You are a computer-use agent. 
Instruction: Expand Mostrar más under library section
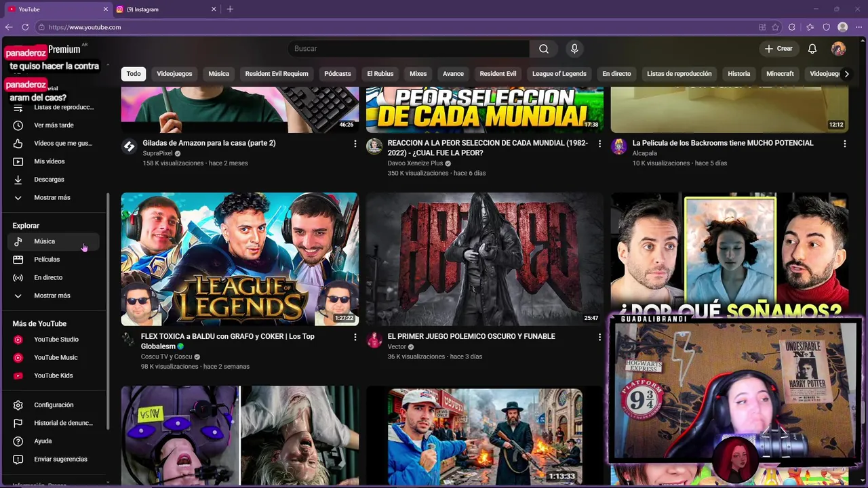tap(54, 197)
